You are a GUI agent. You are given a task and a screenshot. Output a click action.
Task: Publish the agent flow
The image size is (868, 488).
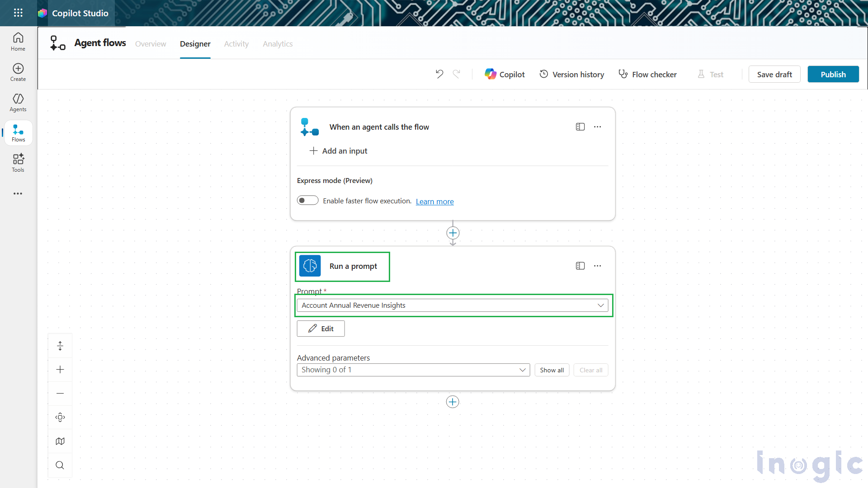click(x=833, y=74)
